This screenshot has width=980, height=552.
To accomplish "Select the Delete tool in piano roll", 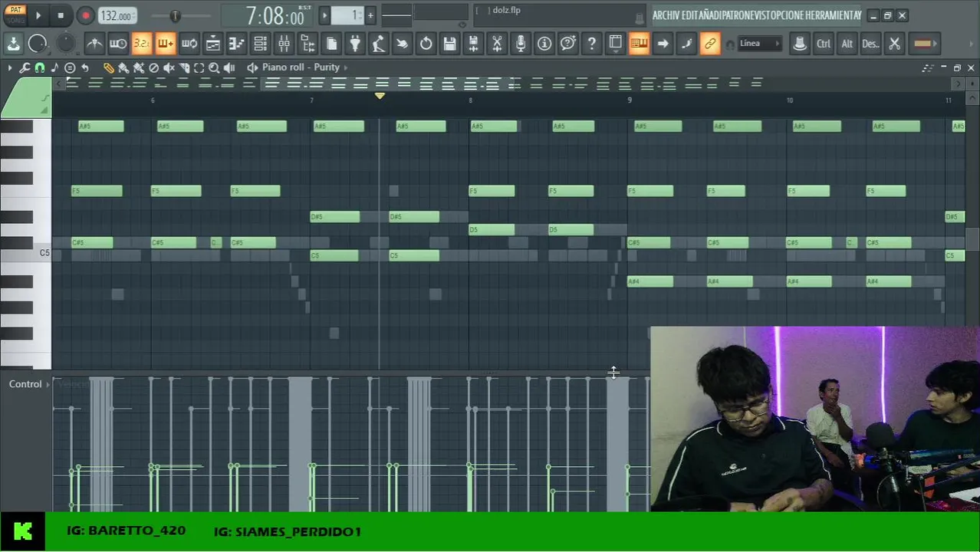I will click(x=153, y=67).
